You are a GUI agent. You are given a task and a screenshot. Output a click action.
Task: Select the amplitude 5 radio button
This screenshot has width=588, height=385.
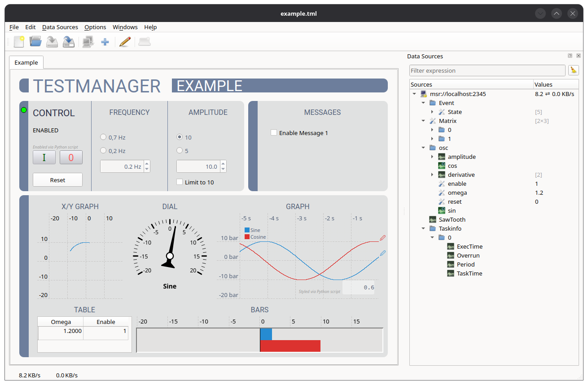tap(180, 151)
